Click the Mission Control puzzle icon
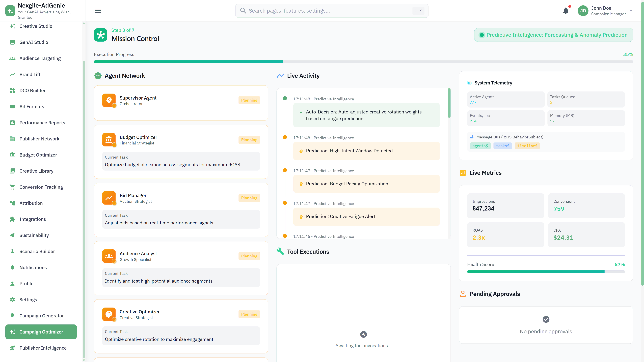The height and width of the screenshot is (362, 644). point(100,35)
